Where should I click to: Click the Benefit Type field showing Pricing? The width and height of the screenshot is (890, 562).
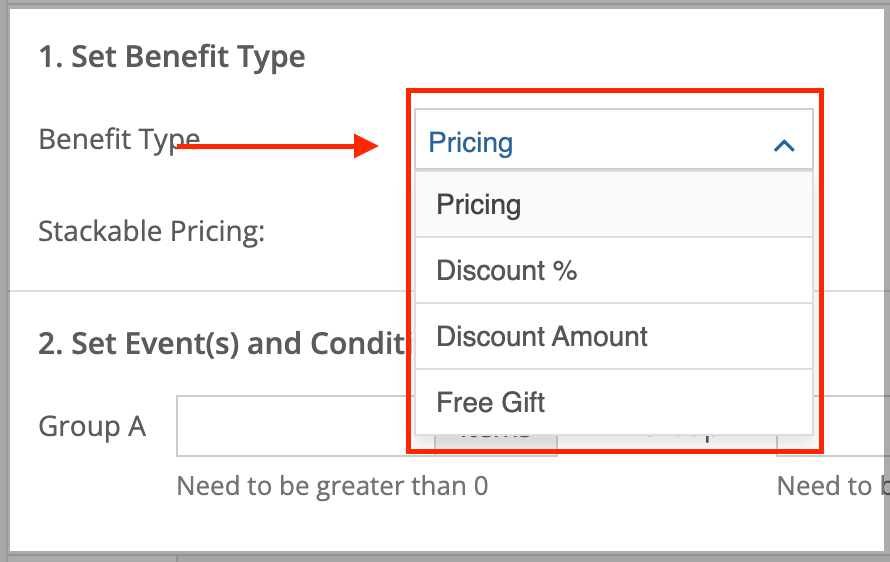point(614,139)
